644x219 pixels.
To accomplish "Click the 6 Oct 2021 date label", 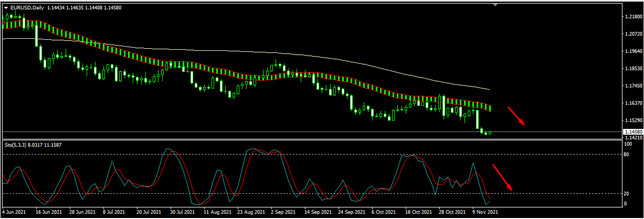I will pos(384,213).
